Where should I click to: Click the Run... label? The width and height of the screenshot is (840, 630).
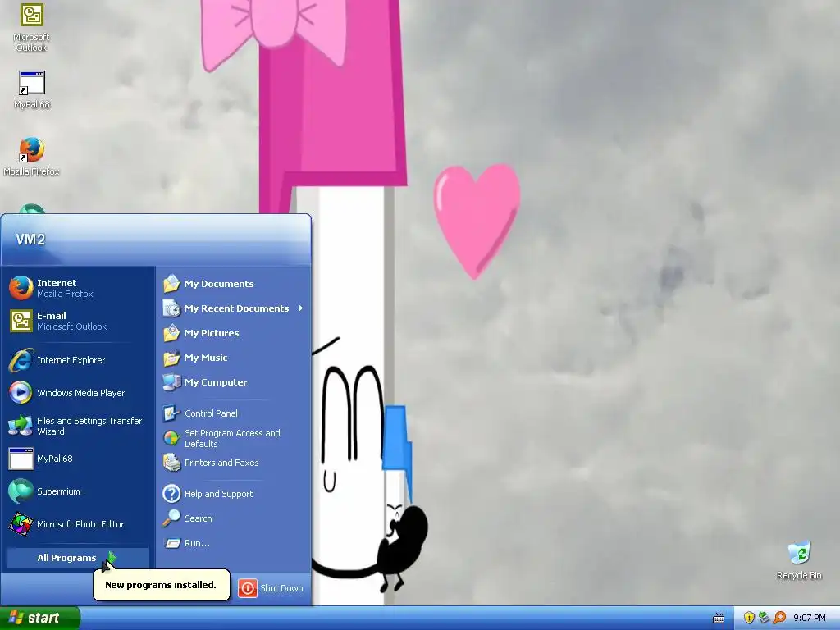[x=197, y=543]
